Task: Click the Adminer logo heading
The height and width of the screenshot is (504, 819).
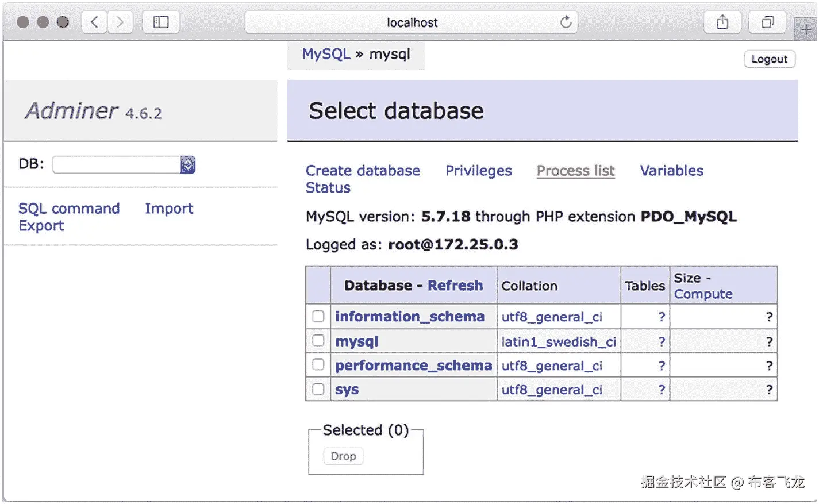Action: (71, 110)
